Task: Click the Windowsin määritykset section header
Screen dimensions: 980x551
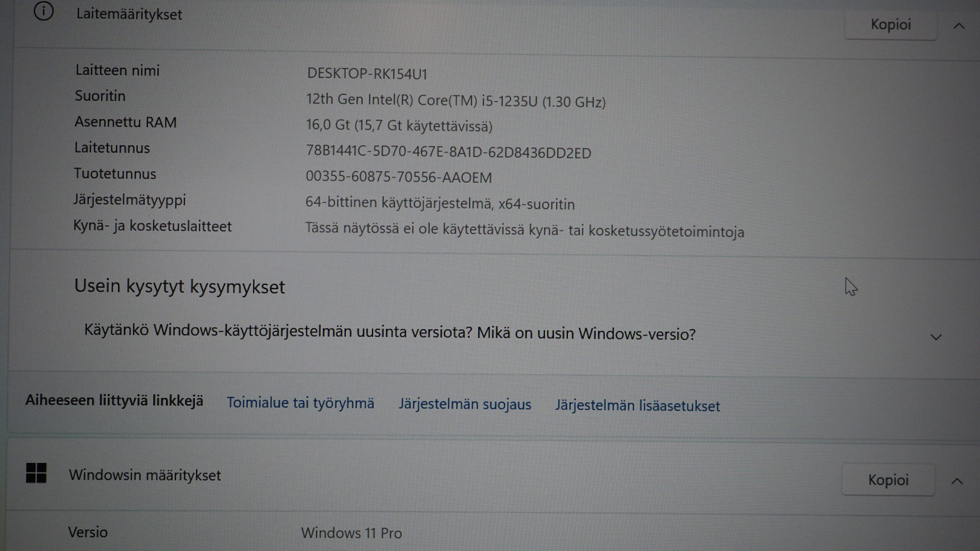Action: [145, 475]
